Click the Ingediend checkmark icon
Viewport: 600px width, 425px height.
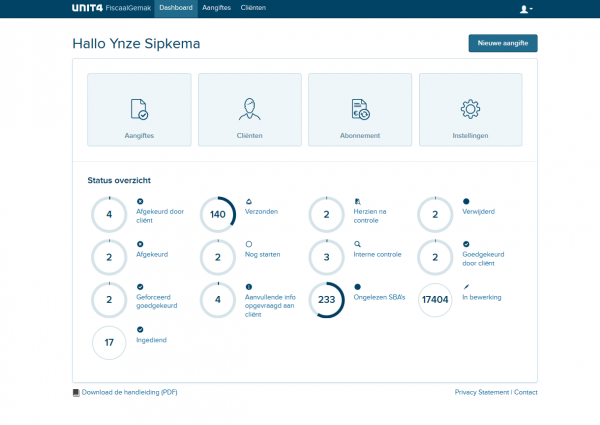pyautogui.click(x=140, y=329)
